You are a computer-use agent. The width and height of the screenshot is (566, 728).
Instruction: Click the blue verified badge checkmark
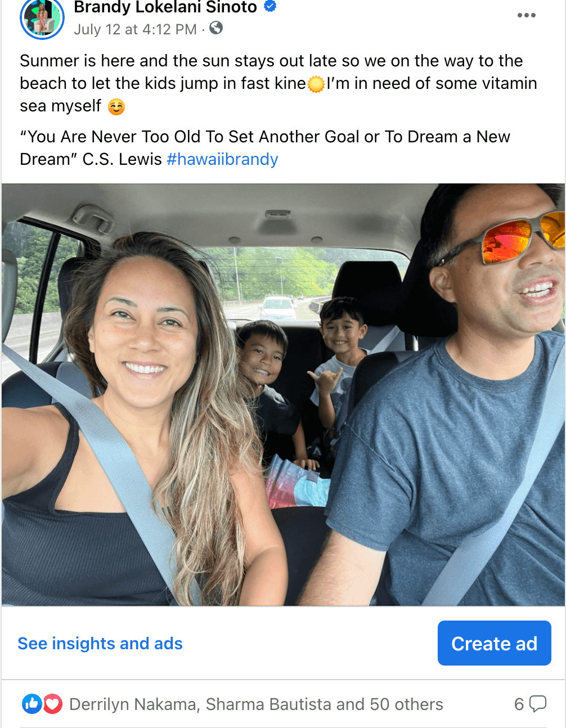pyautogui.click(x=270, y=7)
